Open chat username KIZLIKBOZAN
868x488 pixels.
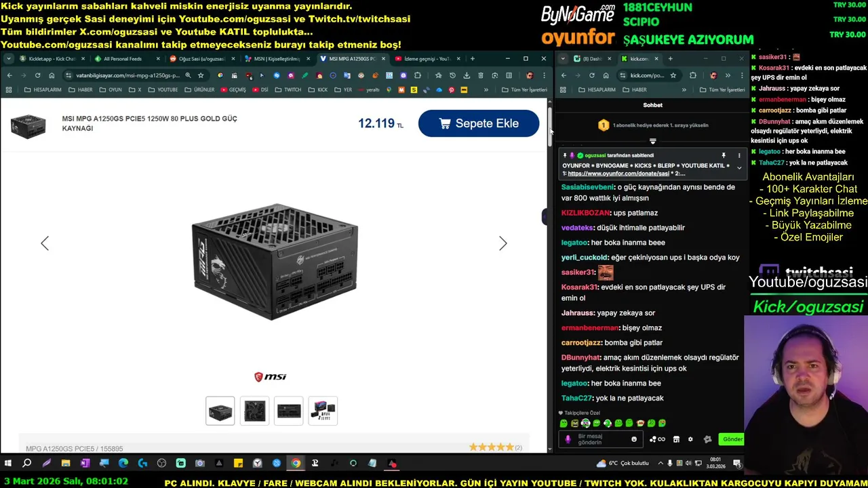(x=585, y=213)
